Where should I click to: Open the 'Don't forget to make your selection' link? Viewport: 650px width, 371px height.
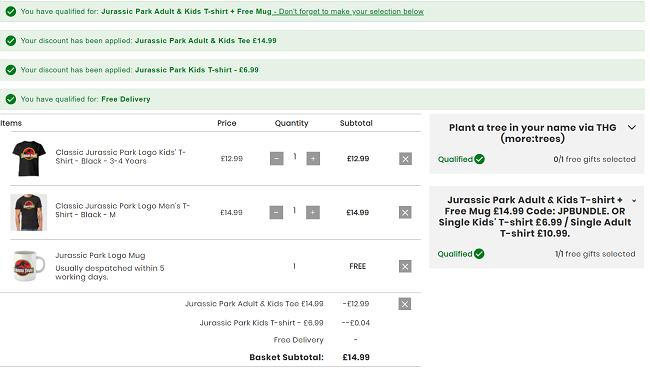348,12
